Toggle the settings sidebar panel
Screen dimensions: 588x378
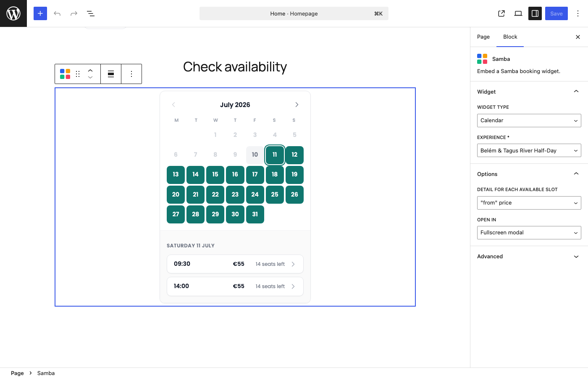(x=535, y=13)
